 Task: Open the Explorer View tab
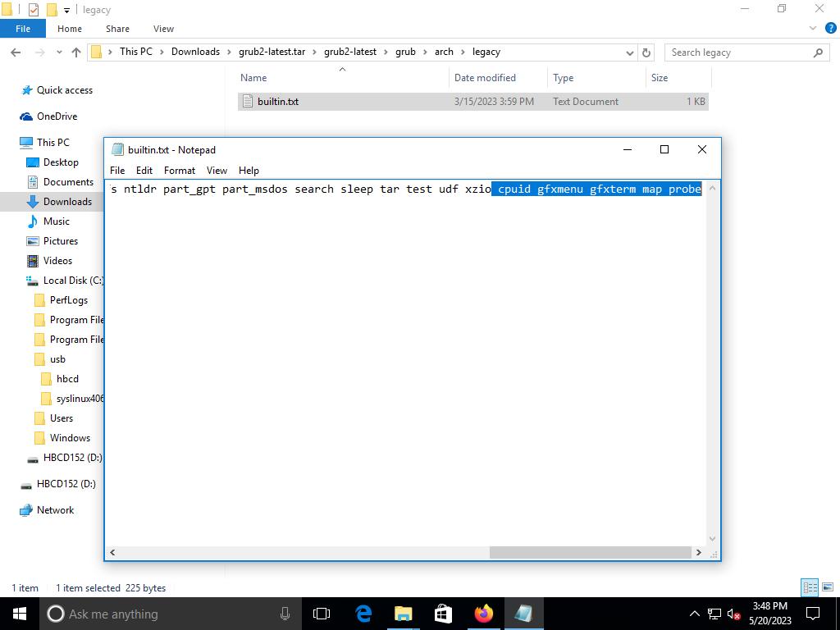tap(163, 29)
